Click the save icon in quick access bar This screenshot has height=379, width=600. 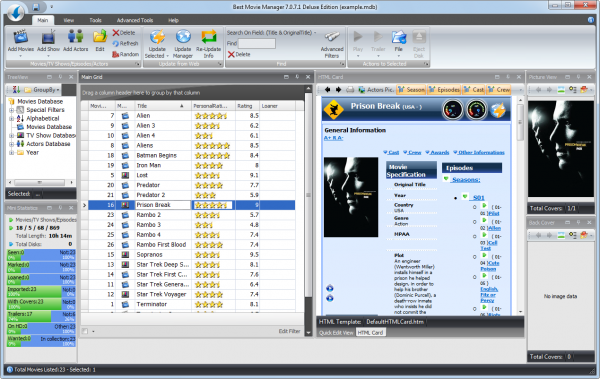[36, 7]
